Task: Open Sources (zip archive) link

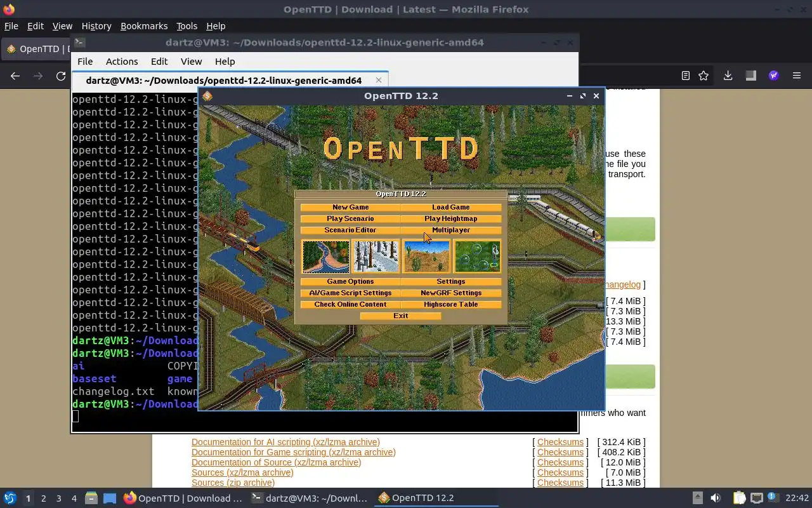Action: 233,483
